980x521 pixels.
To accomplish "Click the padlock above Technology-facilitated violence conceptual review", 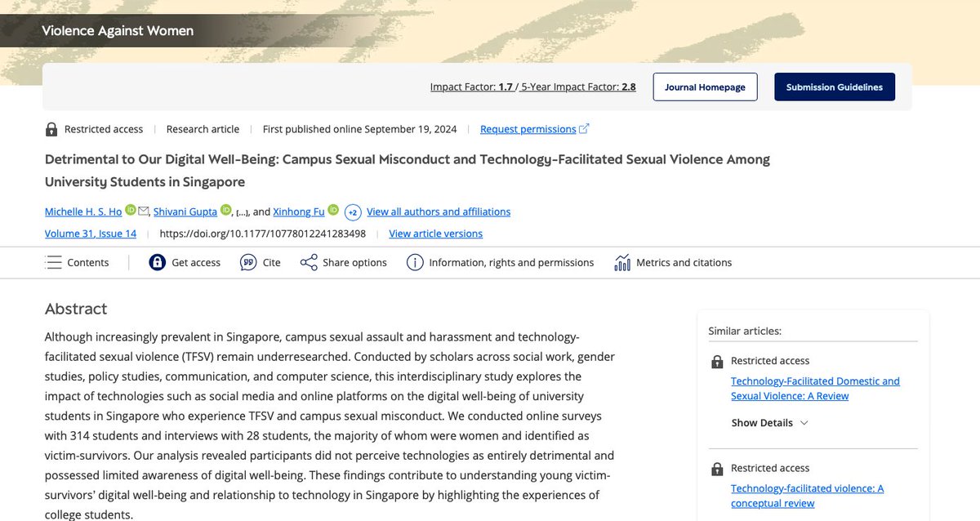I will click(x=717, y=469).
